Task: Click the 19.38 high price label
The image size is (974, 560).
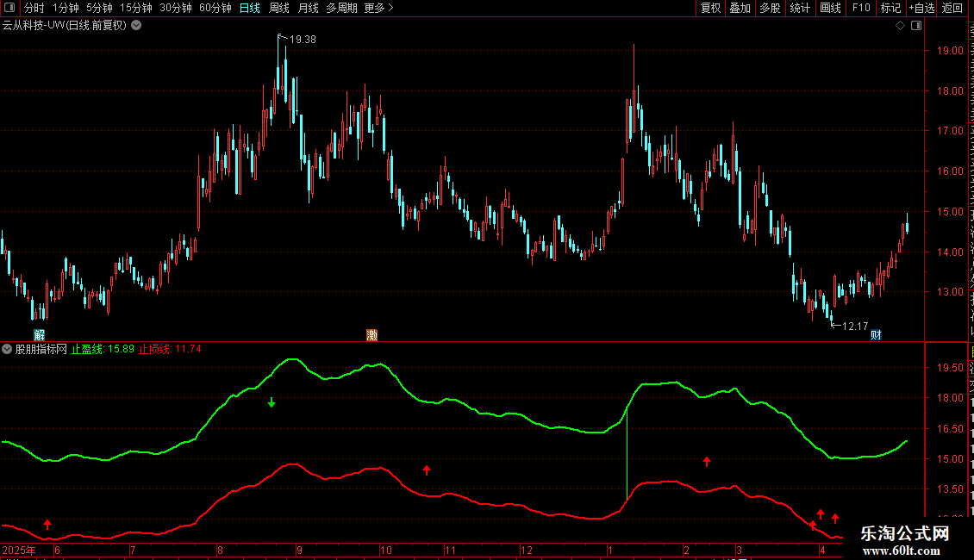Action: point(303,39)
